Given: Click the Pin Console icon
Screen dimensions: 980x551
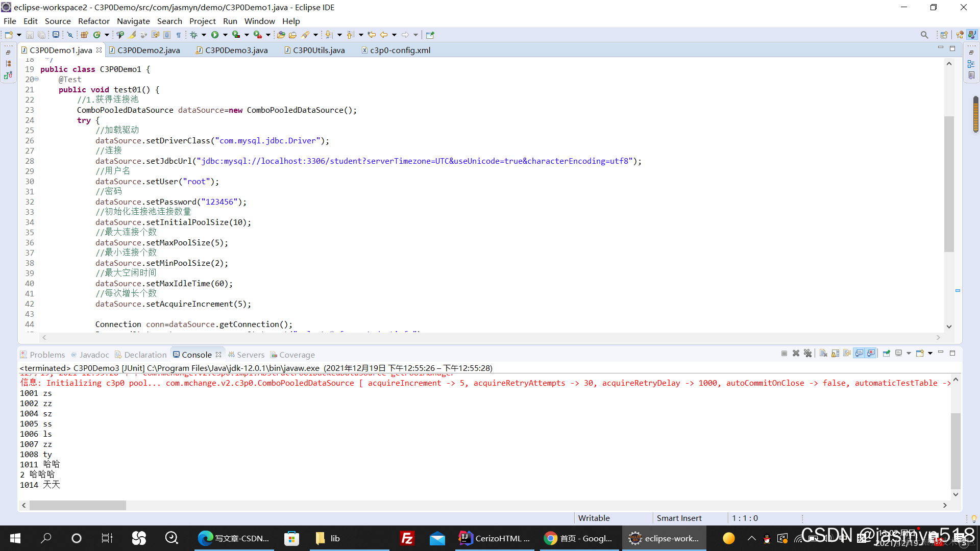Looking at the screenshot, I should (886, 353).
